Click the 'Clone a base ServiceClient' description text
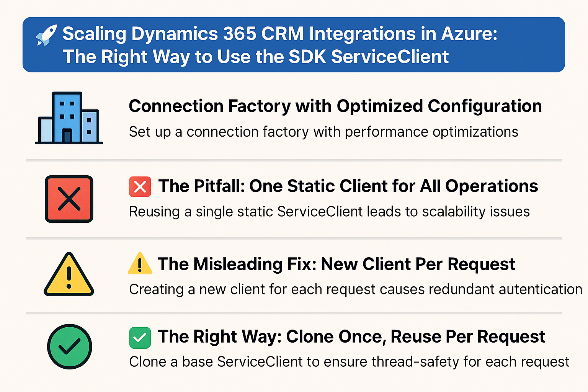588x392 pixels. click(x=349, y=362)
